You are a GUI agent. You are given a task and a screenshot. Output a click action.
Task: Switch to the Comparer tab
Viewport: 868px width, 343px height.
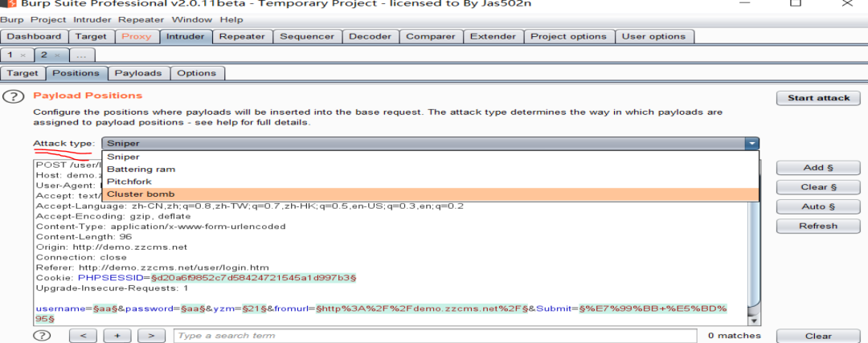coord(431,36)
